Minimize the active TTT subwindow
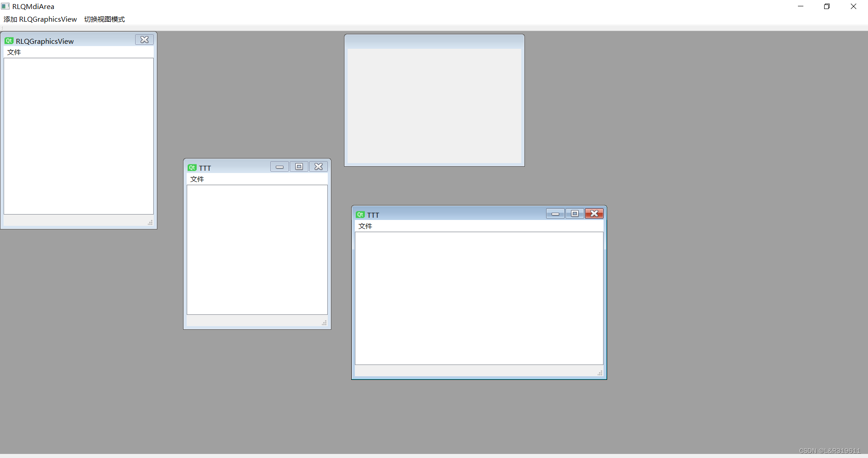Screen dimensions: 868x458 555,214
